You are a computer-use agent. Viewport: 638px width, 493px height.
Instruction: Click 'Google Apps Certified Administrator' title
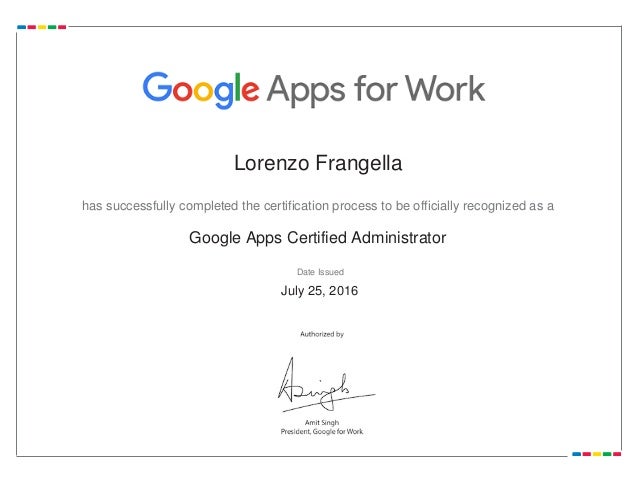pyautogui.click(x=318, y=238)
